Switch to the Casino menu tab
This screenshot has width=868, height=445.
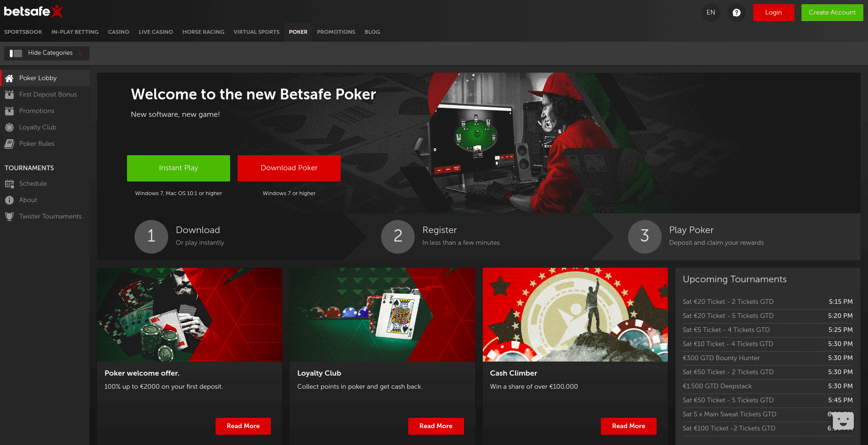point(119,32)
